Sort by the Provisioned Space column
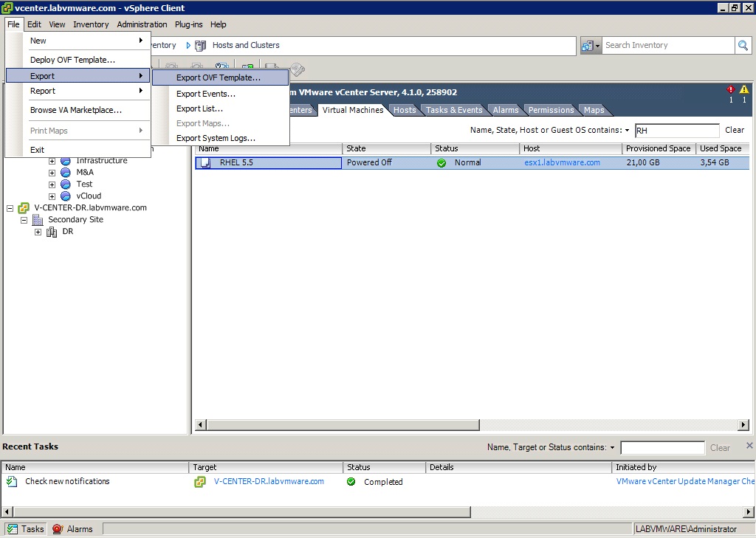 [659, 148]
